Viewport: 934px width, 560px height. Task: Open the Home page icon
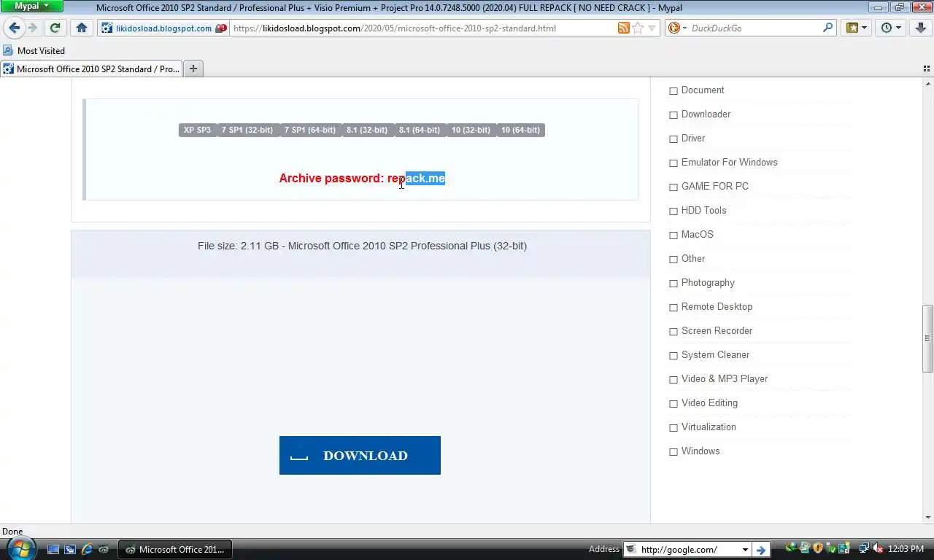82,28
